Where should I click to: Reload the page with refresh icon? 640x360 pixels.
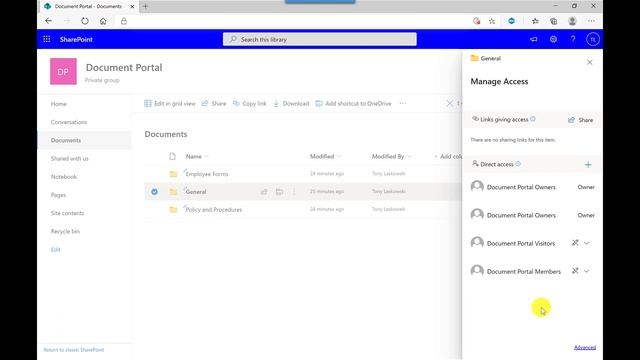[x=84, y=21]
